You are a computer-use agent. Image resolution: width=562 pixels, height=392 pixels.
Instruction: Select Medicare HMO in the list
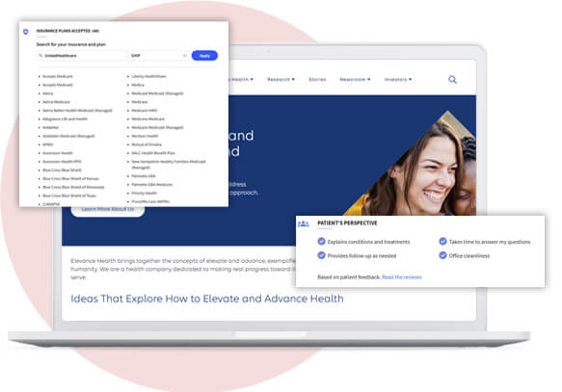145,110
